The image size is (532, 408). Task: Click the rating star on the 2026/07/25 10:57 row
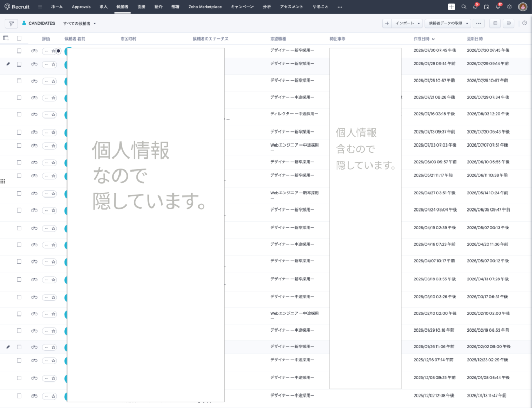54,81
